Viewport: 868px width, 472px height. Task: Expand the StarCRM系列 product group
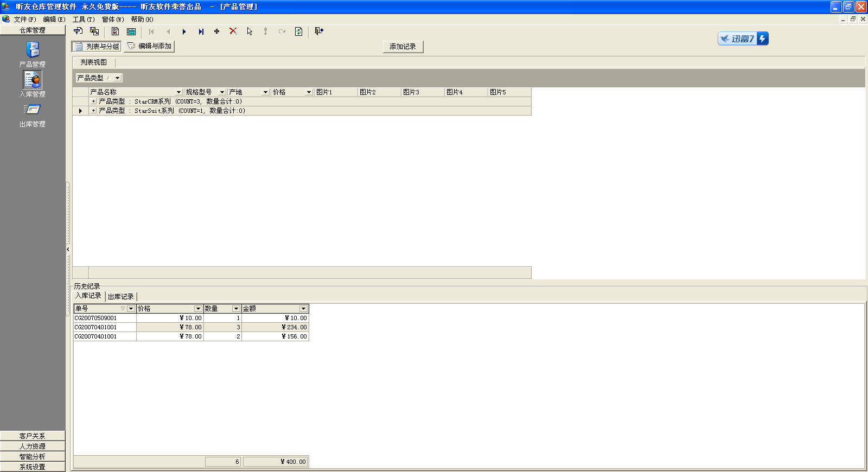93,101
